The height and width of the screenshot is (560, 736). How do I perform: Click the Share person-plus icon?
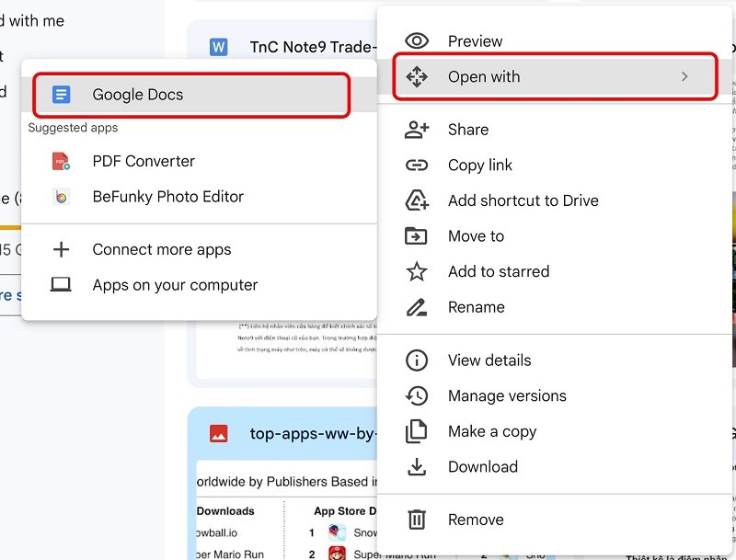[x=417, y=130]
